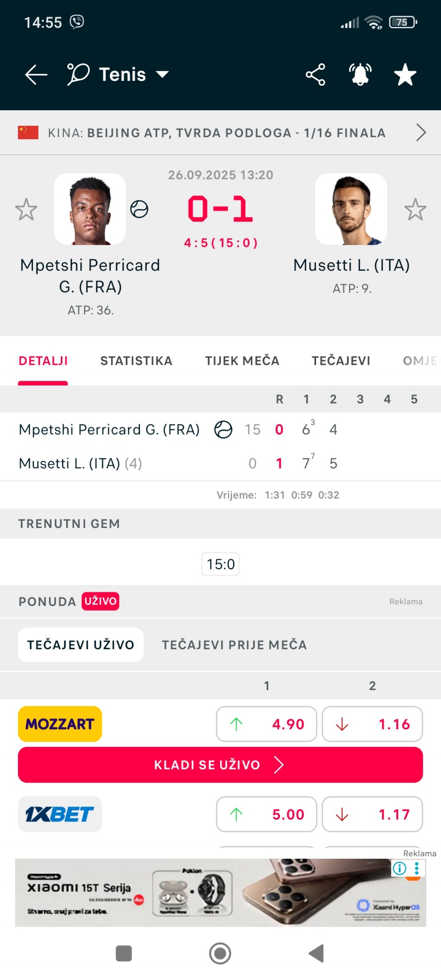Share this tennis match
This screenshot has width=441, height=980.
tap(316, 74)
